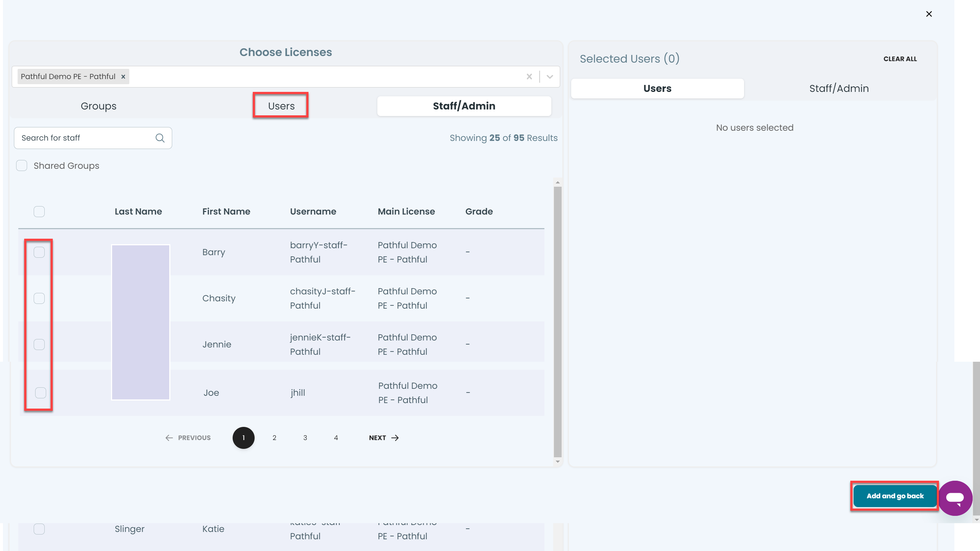The height and width of the screenshot is (551, 980).
Task: Click the Username column header
Action: click(313, 211)
